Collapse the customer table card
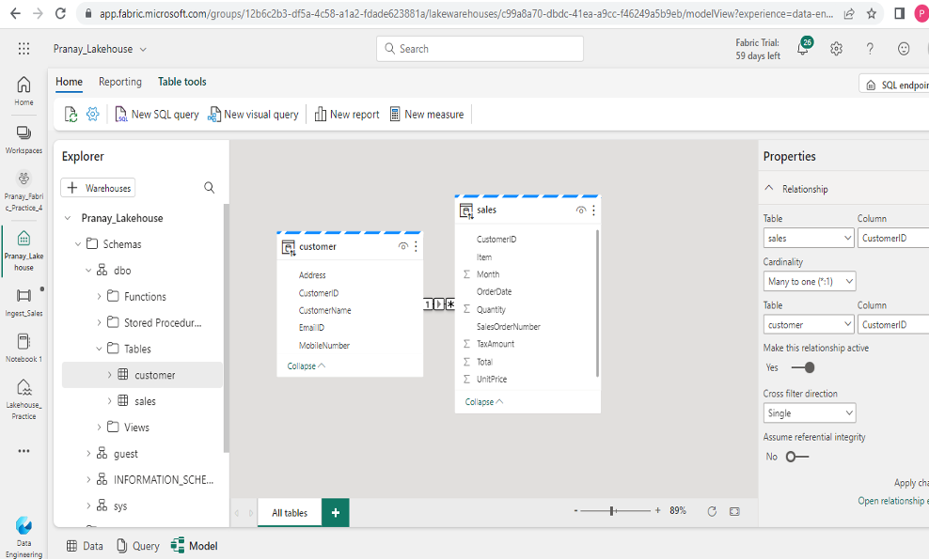 pos(307,366)
